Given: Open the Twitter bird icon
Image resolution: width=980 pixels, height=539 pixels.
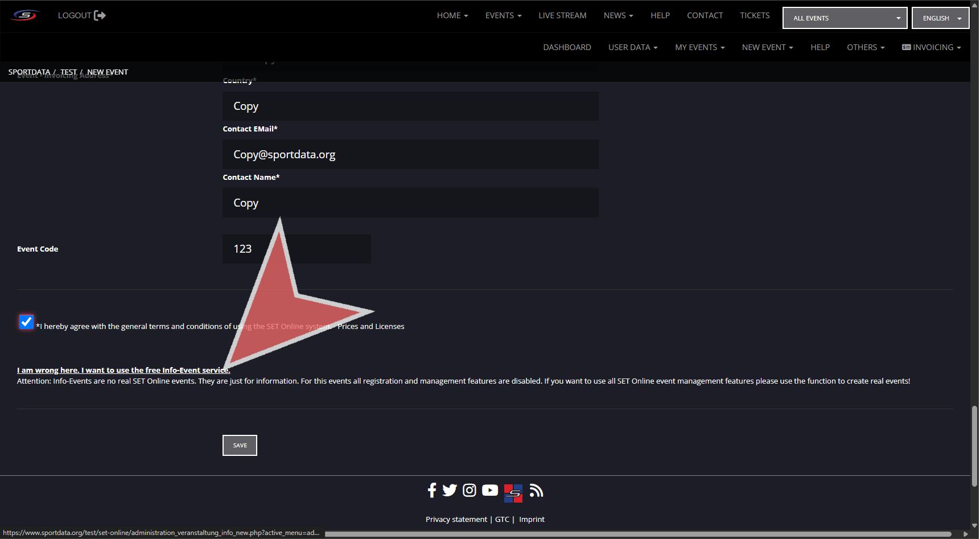Looking at the screenshot, I should (450, 490).
